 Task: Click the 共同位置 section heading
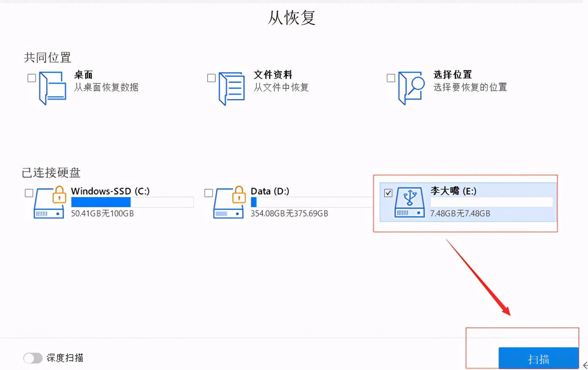(48, 58)
